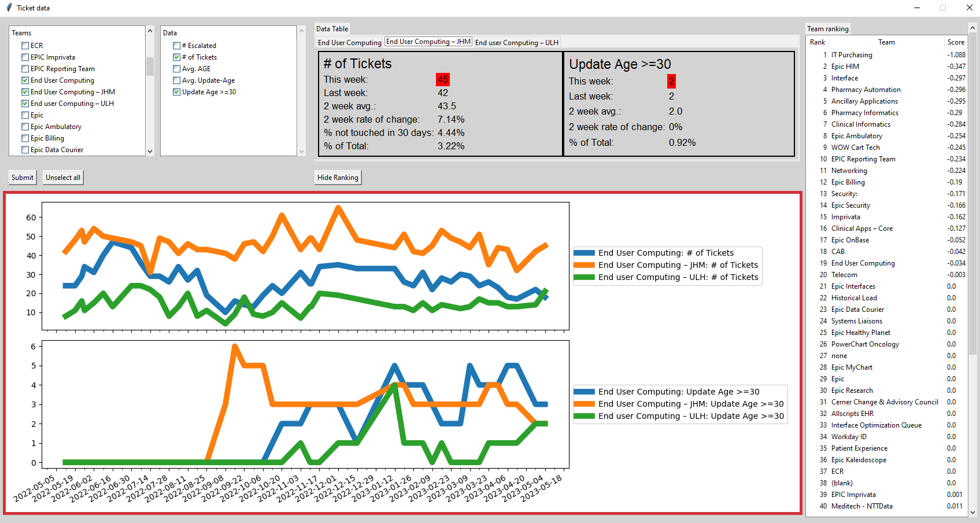Screen dimensions: 980x523
Task: Sort ranking by the Score column header
Action: (955, 42)
